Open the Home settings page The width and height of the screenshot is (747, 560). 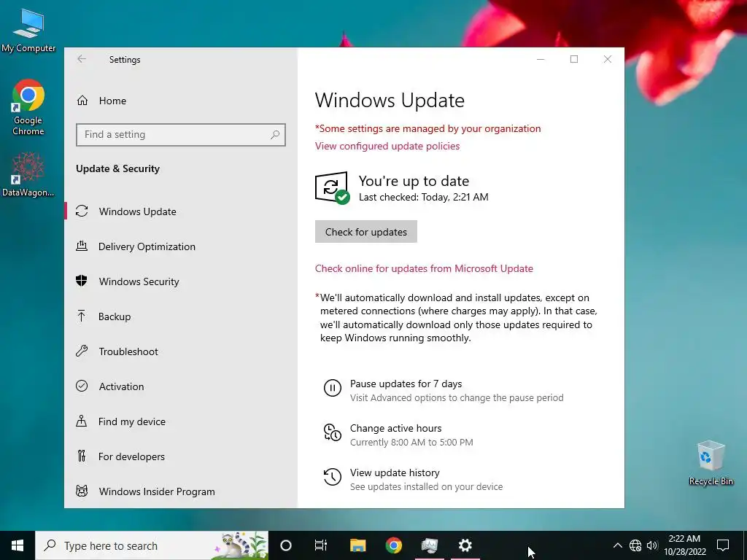(x=112, y=101)
